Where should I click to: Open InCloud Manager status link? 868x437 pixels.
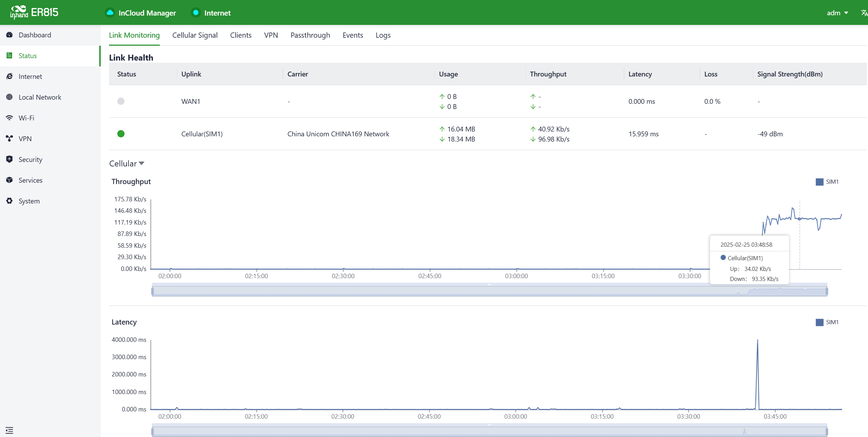pyautogui.click(x=141, y=13)
